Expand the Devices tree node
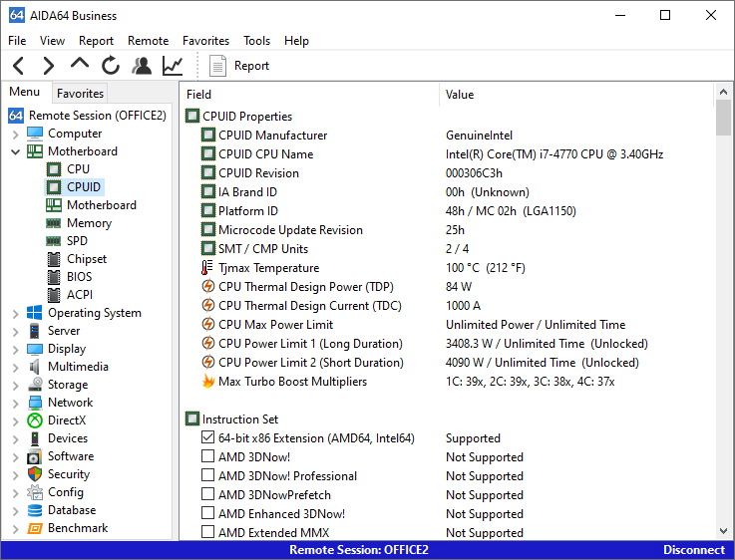 pos(16,439)
